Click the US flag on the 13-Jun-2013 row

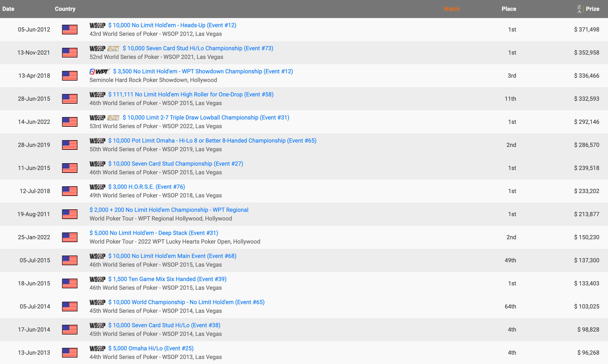(x=70, y=352)
